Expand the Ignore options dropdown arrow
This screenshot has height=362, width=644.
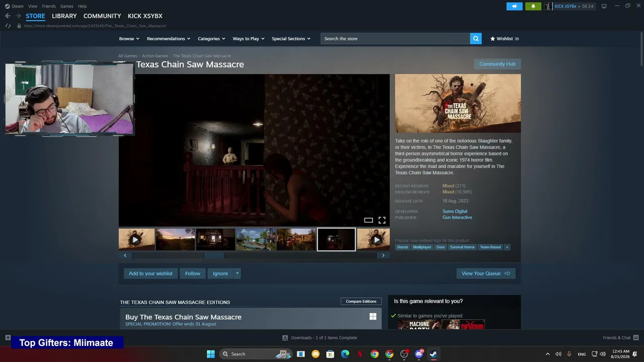[237, 274]
